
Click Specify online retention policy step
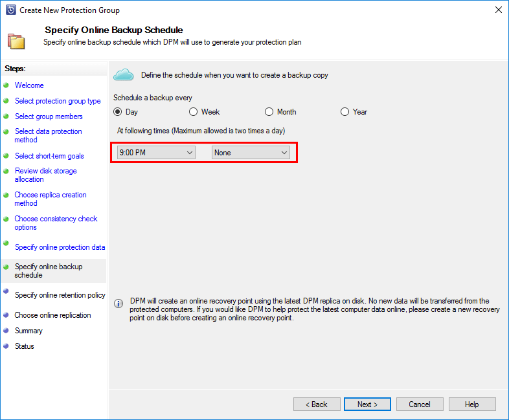[x=60, y=295]
